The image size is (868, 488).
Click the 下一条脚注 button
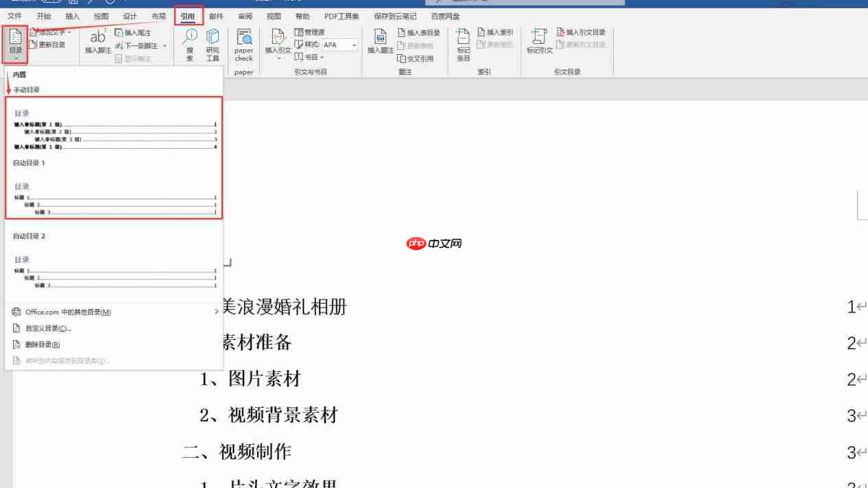[136, 46]
